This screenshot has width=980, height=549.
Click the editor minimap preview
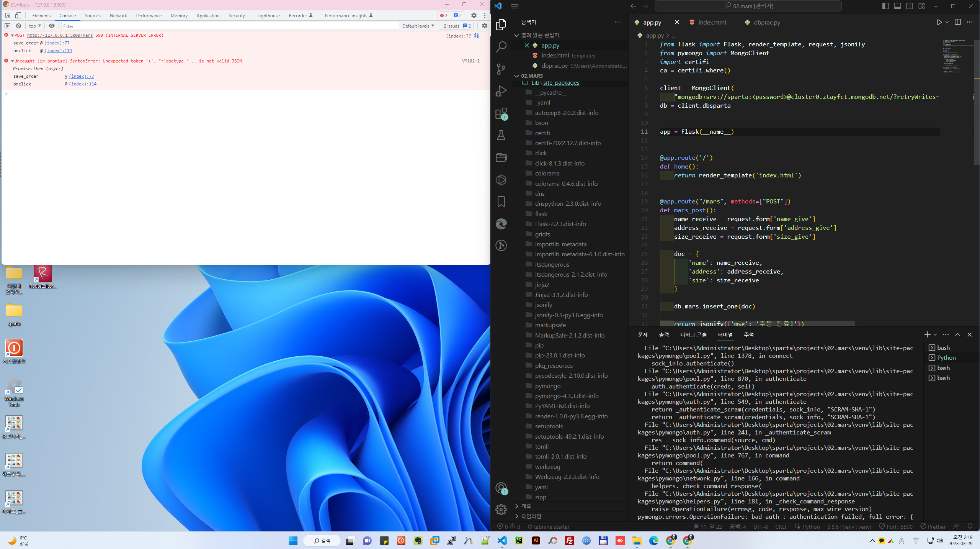click(957, 56)
